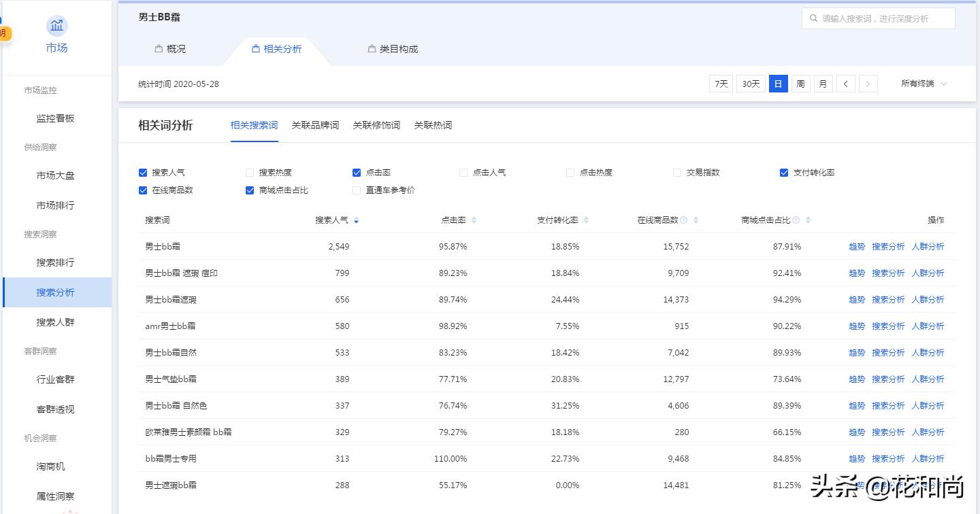Disable the 点击率 metric checkbox
Screen dimensions: 980x514
[357, 172]
